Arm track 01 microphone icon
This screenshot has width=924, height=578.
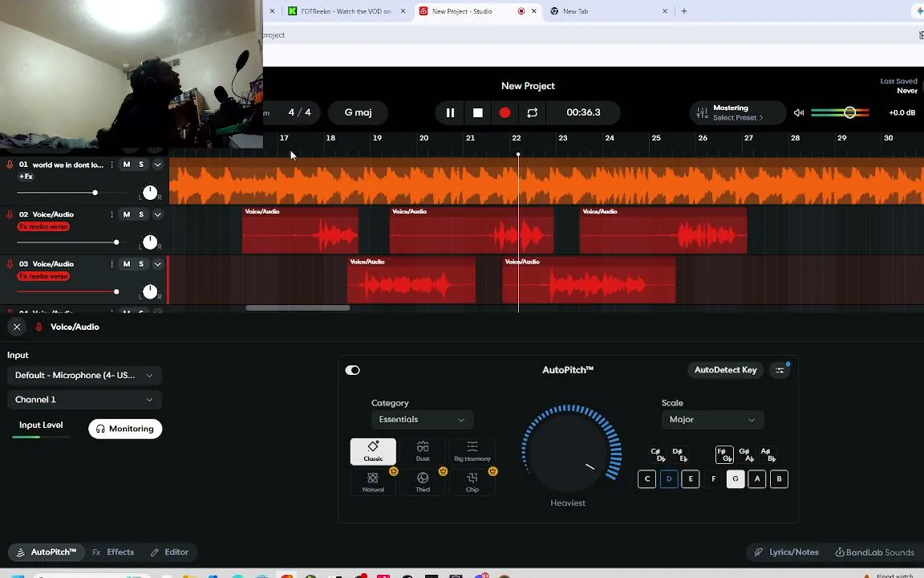point(10,165)
